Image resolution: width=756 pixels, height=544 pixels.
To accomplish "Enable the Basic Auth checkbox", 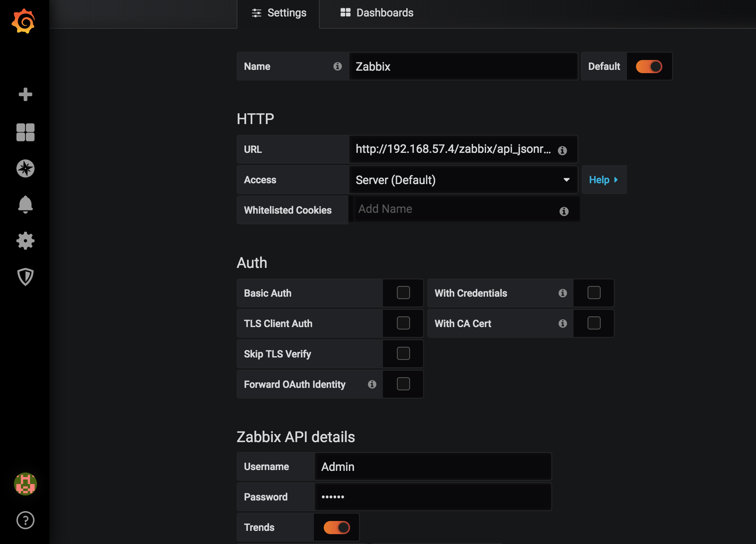I will click(403, 293).
